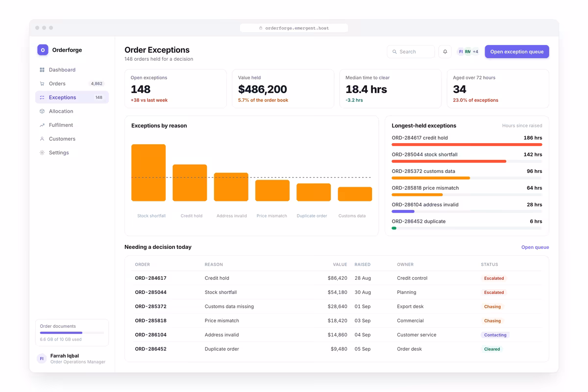Click the Contacting status badge

click(495, 335)
